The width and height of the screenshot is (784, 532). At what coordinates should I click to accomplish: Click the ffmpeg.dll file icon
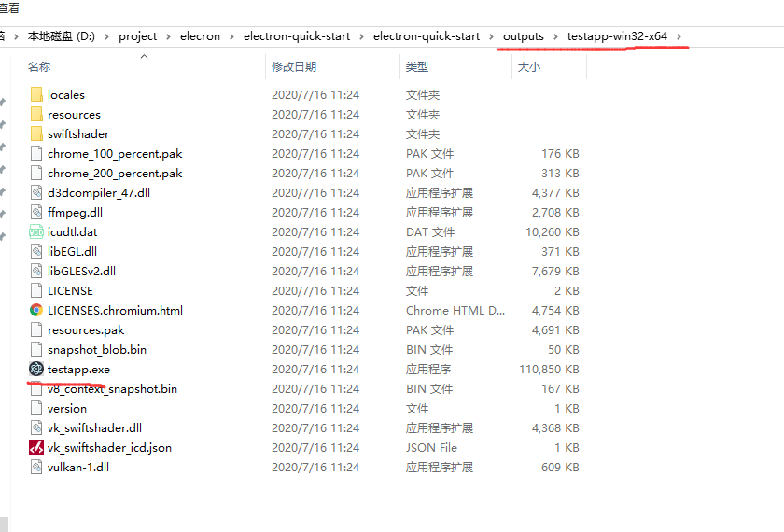coord(36,212)
